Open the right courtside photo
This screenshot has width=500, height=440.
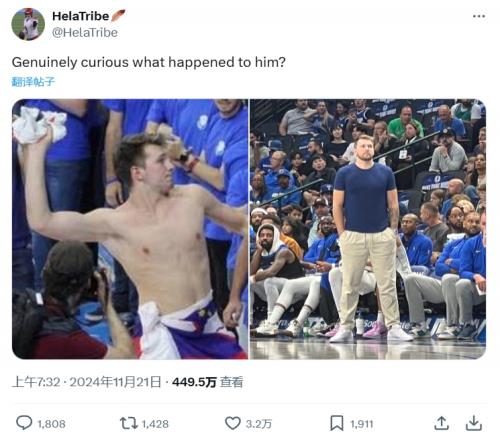click(368, 229)
